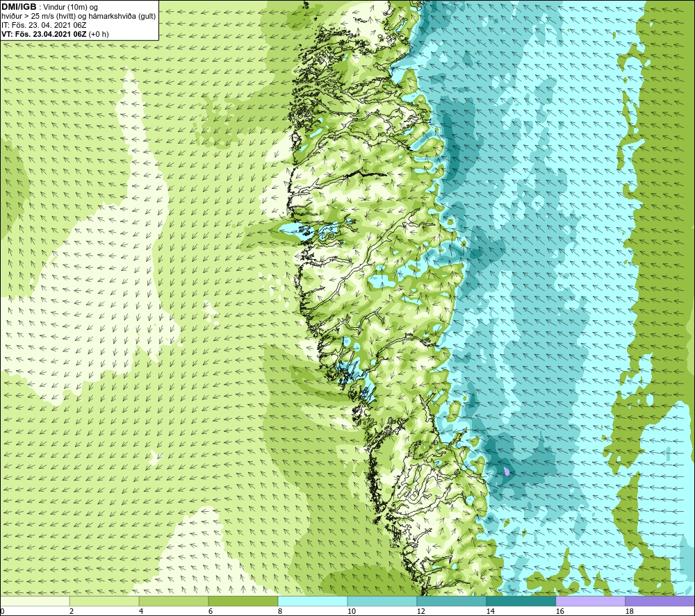
Task: Click the 8-10 m/s pale cyan legend swatch
Action: pyautogui.click(x=313, y=601)
